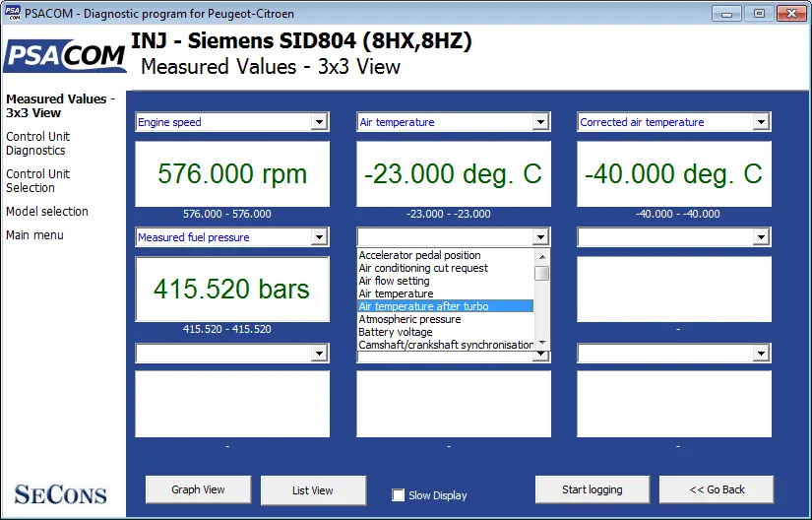Open Control Unit Diagnostics in sidebar
The image size is (812, 520).
click(x=37, y=144)
